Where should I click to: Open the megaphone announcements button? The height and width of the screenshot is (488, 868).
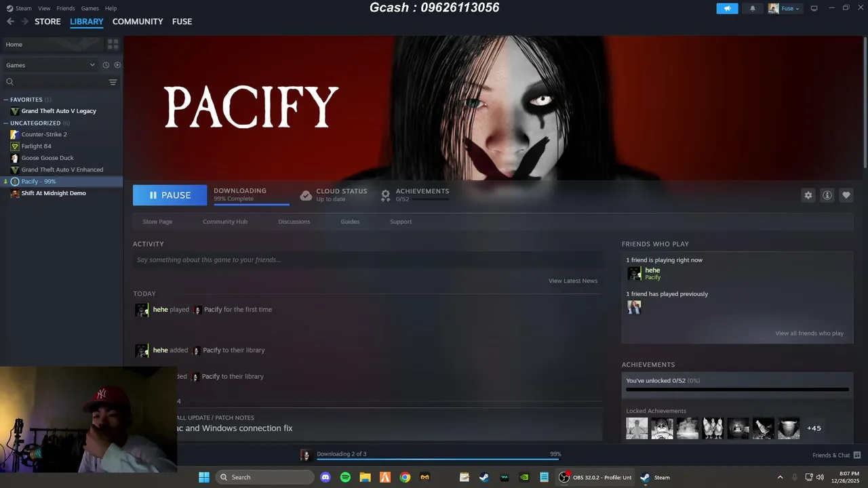(x=727, y=9)
